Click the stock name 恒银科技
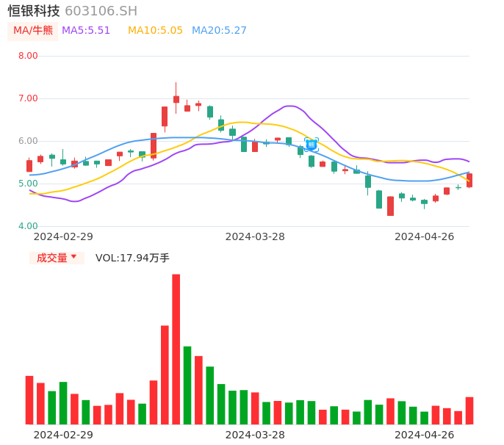 tap(34, 11)
